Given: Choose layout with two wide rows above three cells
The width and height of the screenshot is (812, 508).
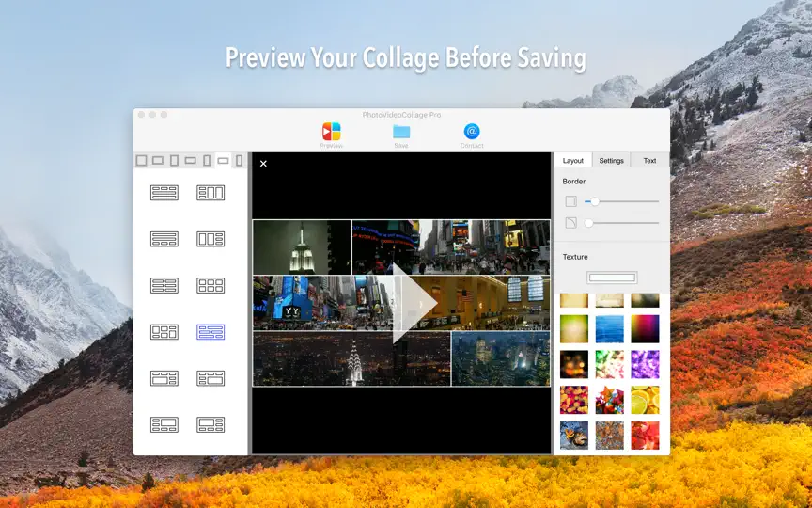Looking at the screenshot, I should point(164,239).
